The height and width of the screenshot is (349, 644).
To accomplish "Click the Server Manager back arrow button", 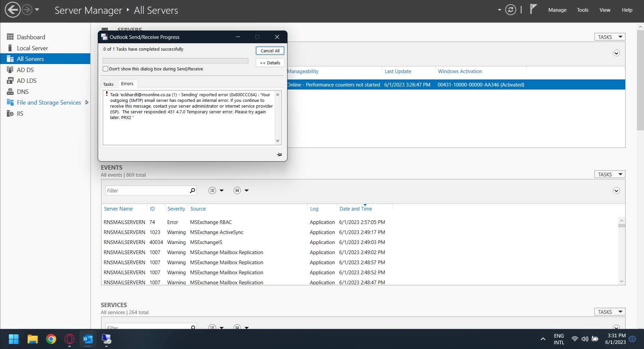I will pos(13,10).
